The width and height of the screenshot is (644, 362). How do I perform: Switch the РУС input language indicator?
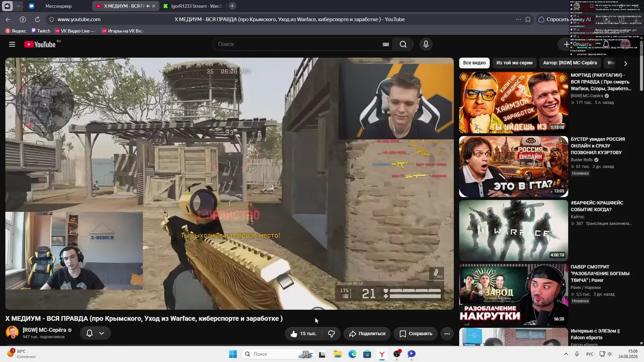click(590, 354)
